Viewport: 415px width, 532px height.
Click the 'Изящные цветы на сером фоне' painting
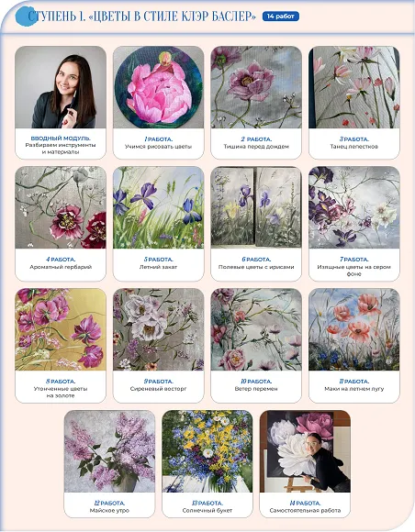(354, 207)
